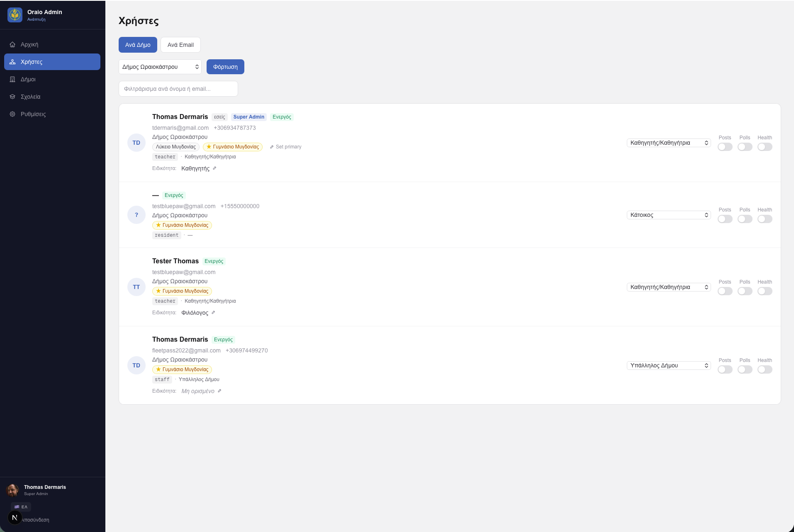This screenshot has height=532, width=794.
Task: Open the Κάτοικος role dropdown
Action: pyautogui.click(x=669, y=215)
